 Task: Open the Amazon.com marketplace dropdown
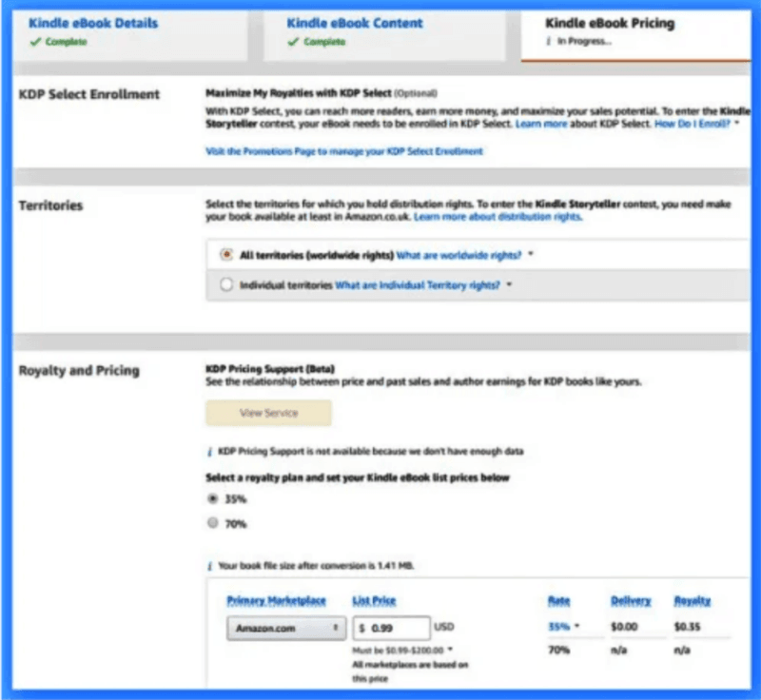pos(285,628)
